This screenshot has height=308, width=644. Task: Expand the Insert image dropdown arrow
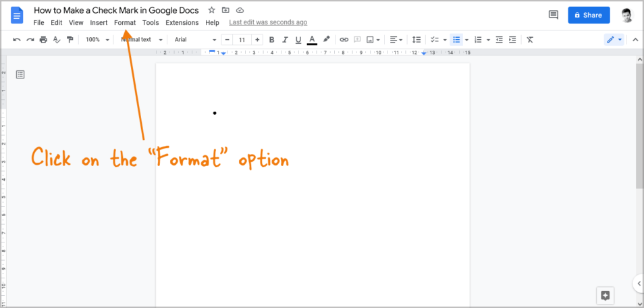tap(378, 40)
